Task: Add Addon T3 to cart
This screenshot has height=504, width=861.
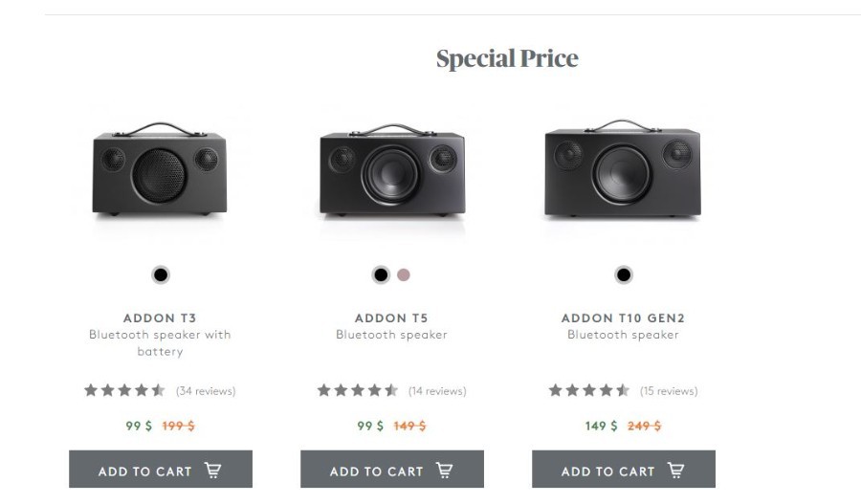Action: click(x=161, y=470)
